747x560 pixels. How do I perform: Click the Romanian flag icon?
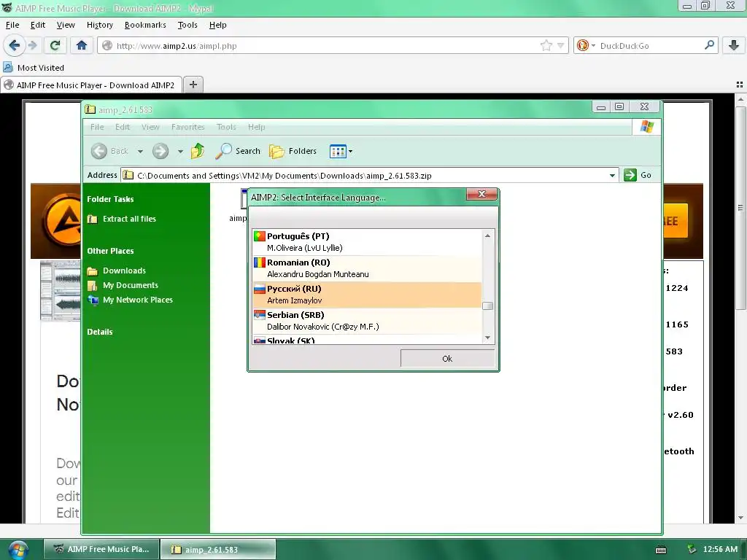259,262
